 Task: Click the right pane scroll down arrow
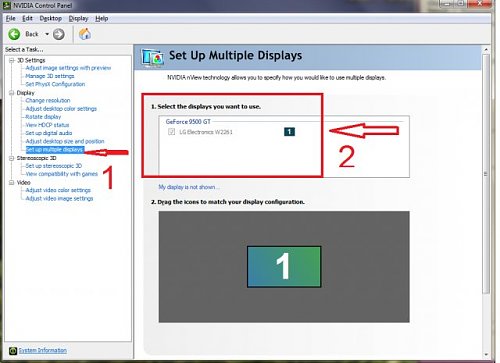coord(486,355)
